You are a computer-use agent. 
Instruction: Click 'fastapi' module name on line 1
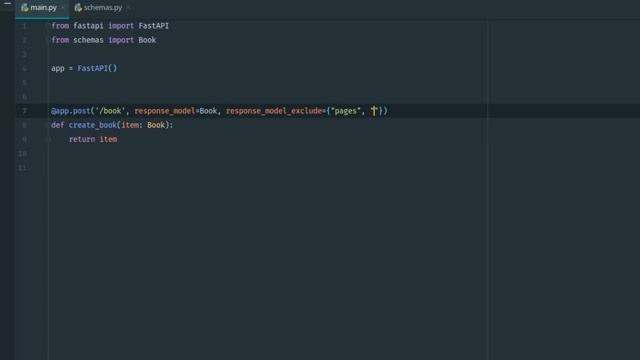click(88, 26)
